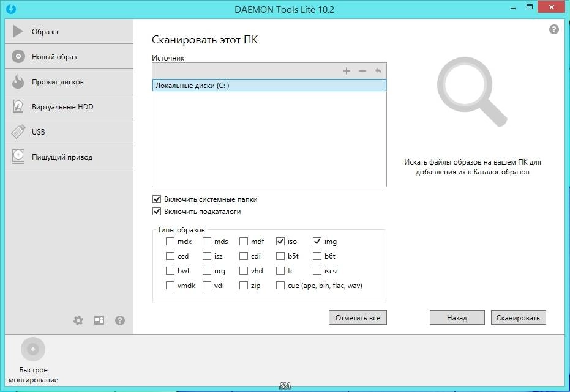The image size is (570, 392).
Task: Go to USB section
Action: [69, 131]
